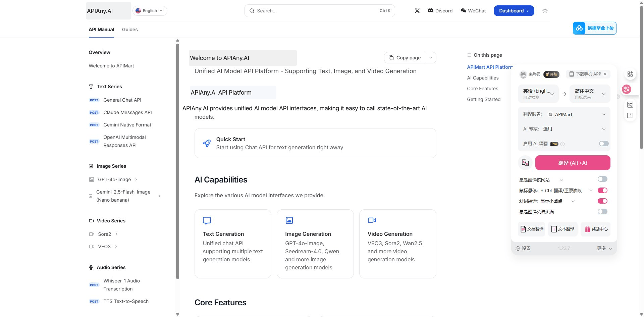Image resolution: width=644 pixels, height=317 pixels.
Task: Click the GPT-4o-image icon in sidebar
Action: (x=92, y=179)
